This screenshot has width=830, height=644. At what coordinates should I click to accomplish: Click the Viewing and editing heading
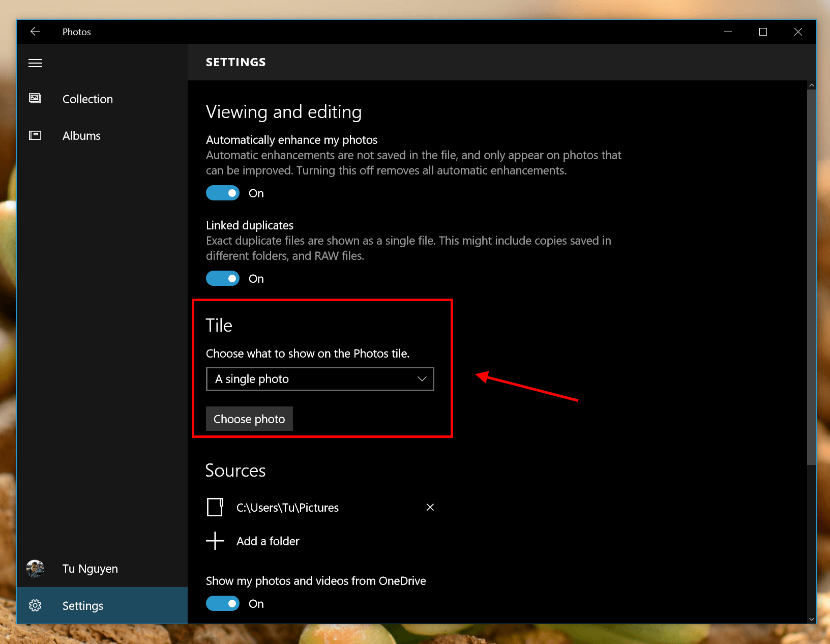click(x=284, y=112)
